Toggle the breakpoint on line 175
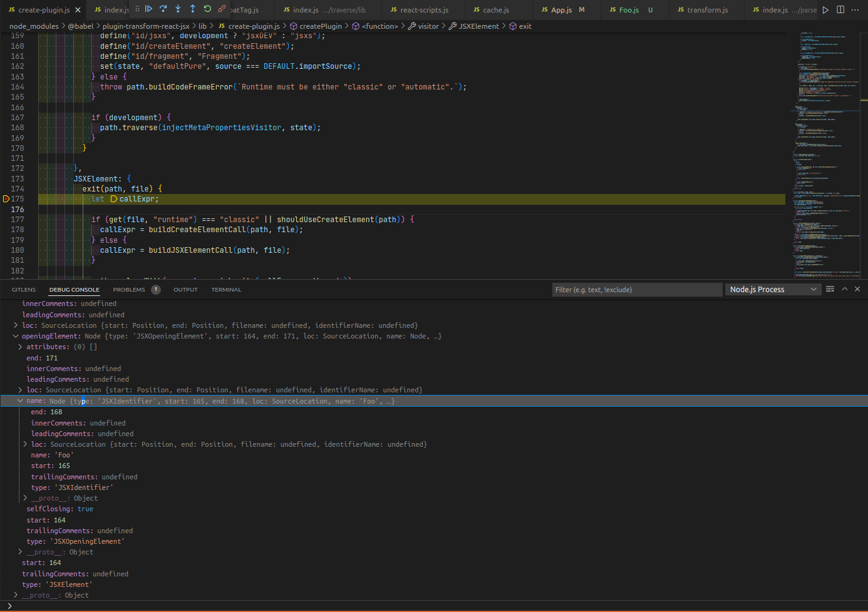This screenshot has width=868, height=612. [6, 199]
